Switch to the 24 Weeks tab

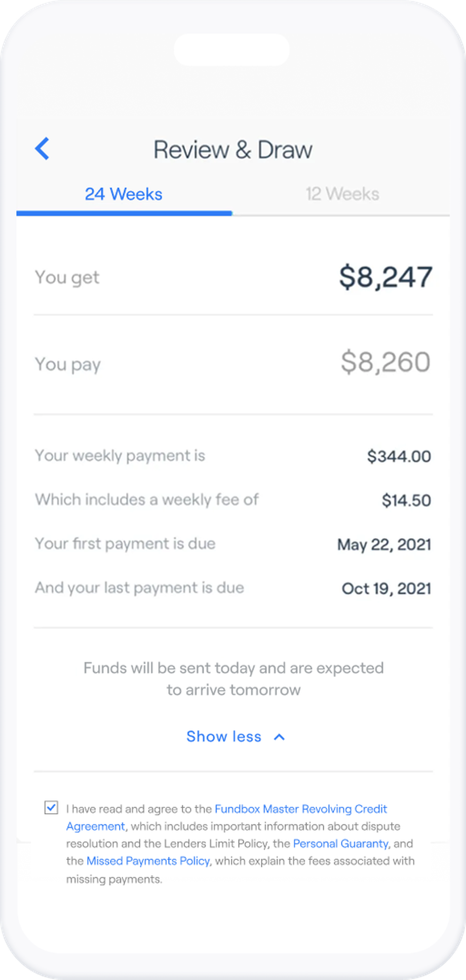[124, 194]
